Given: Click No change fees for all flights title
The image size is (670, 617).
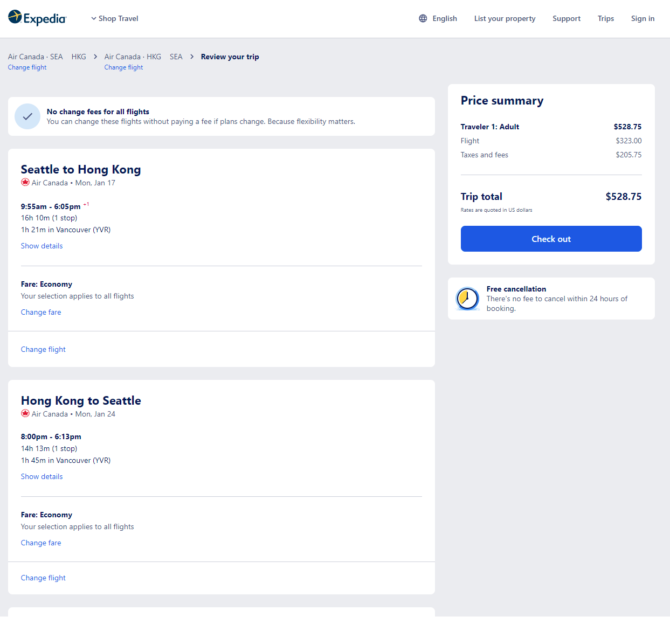Looking at the screenshot, I should click(98, 112).
